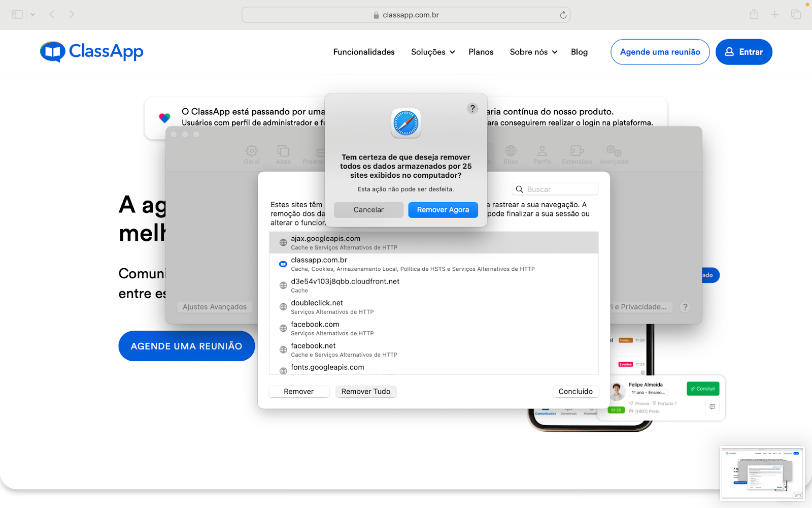
Task: Open the Funcionalidades menu item
Action: 364,52
